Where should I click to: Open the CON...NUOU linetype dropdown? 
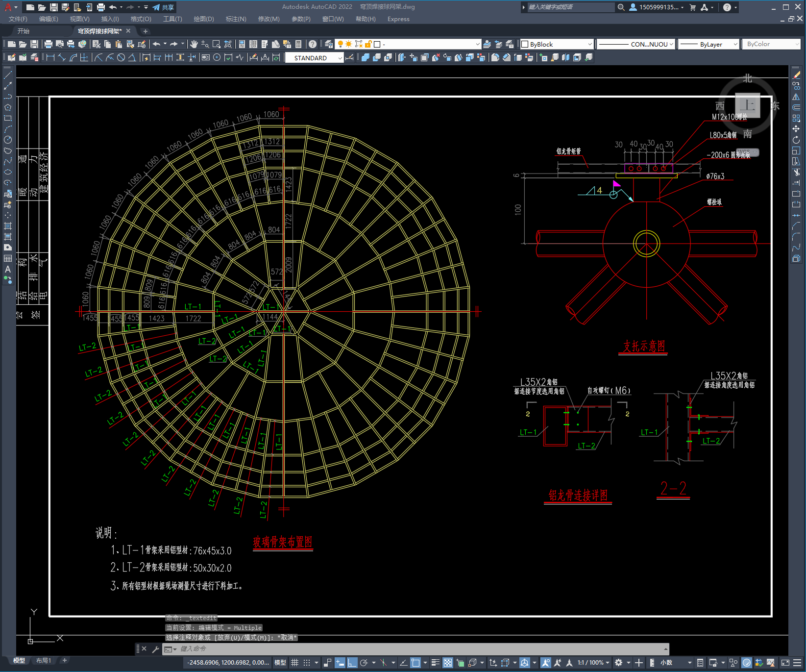671,44
